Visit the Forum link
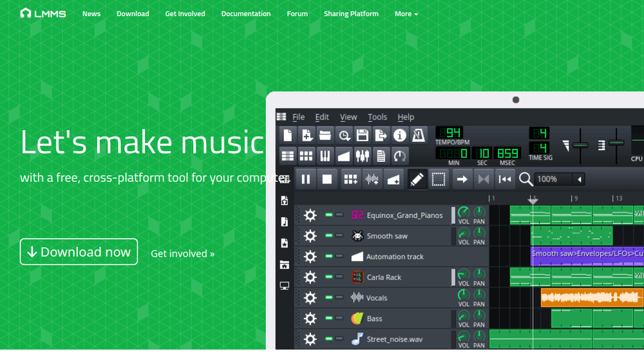 [297, 14]
